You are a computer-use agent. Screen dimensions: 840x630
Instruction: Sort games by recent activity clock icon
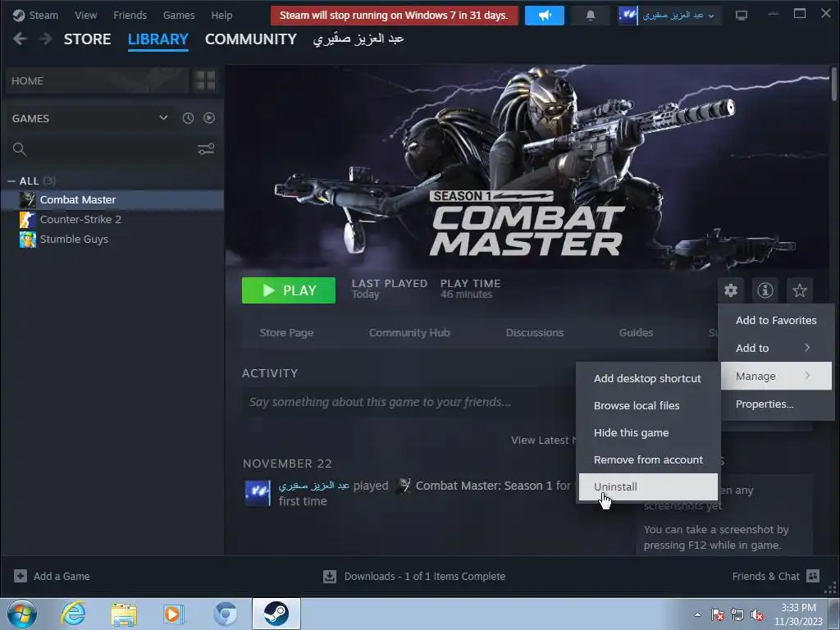(x=188, y=118)
